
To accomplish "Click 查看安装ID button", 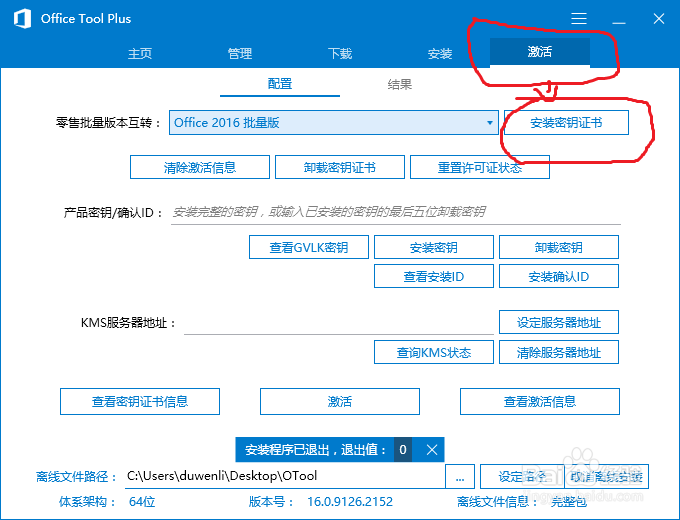I will pos(434,276).
